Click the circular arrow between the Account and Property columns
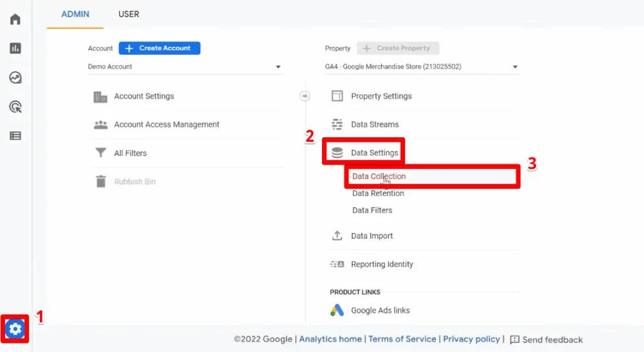The height and width of the screenshot is (352, 644). tap(305, 96)
